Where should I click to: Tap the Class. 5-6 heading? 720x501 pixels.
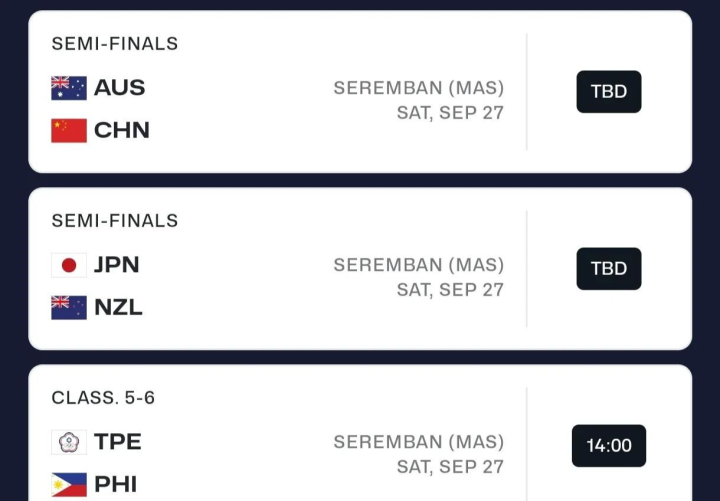[x=103, y=398]
